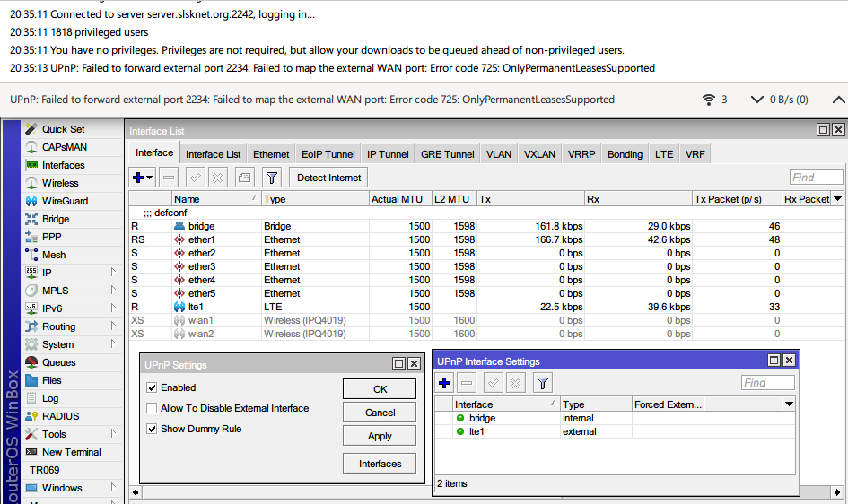Collapse log panel with up chevron
This screenshot has height=504, width=848.
(x=838, y=100)
